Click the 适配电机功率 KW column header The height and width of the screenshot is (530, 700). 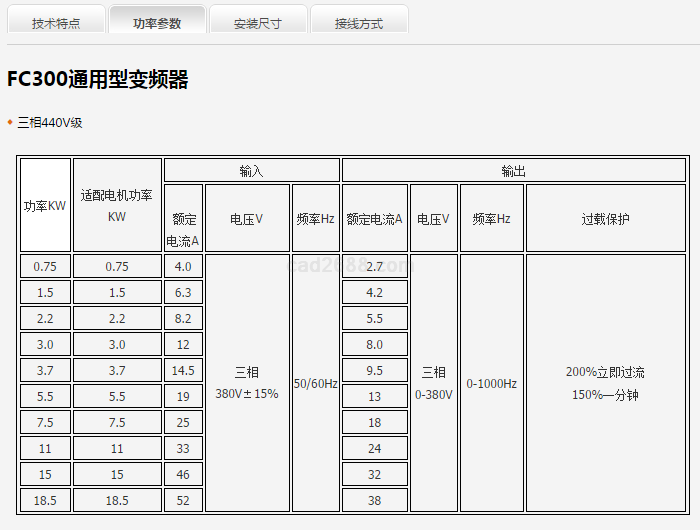pos(117,205)
